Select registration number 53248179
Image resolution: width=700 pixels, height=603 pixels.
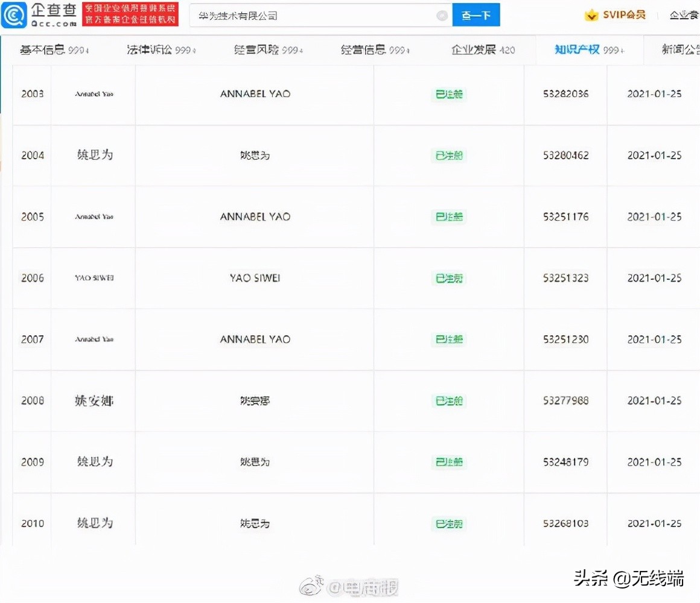coord(565,462)
